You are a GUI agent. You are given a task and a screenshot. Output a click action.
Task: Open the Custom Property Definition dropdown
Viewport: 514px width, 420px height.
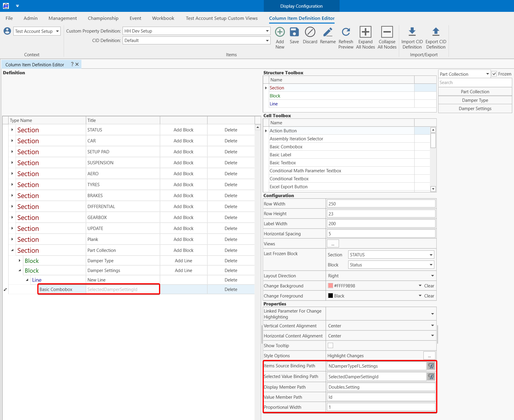pyautogui.click(x=267, y=31)
